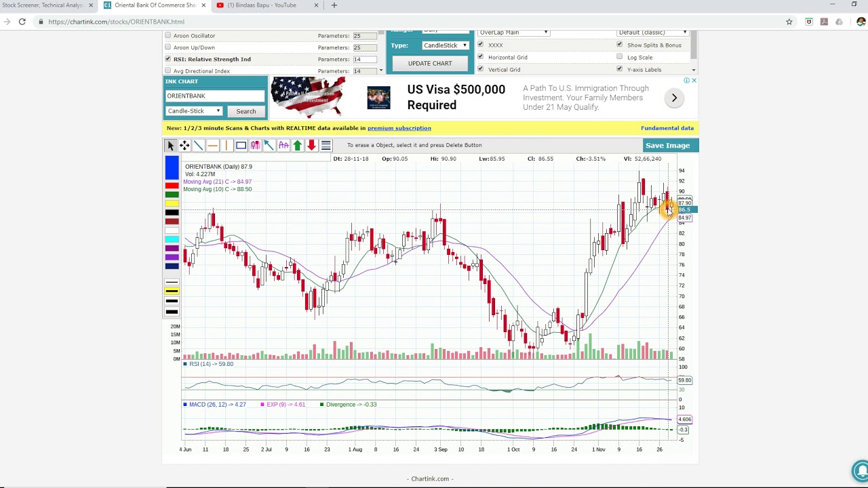Open the Default (classic) theme dropdown
This screenshot has width=868, height=488.
point(653,33)
